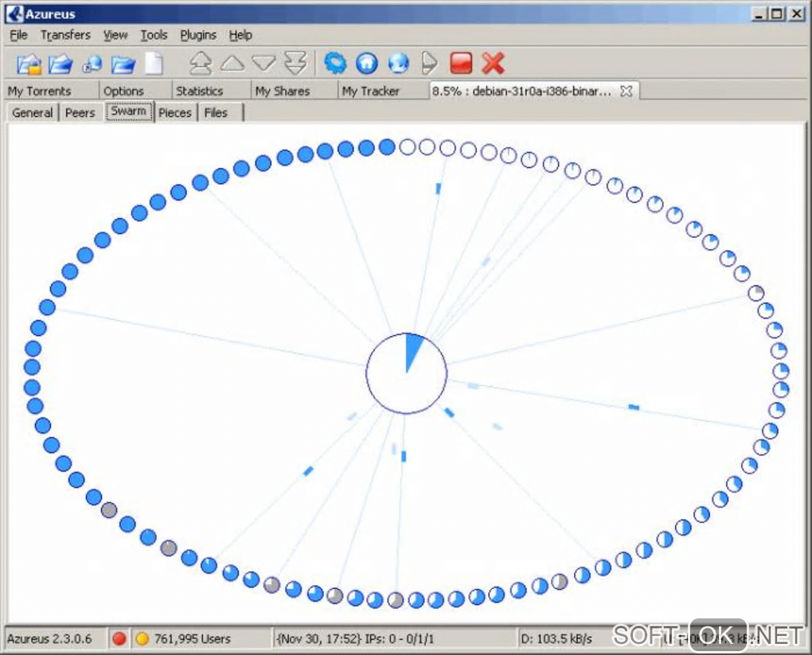Click the central own-client progress circle
812x655 pixels.
coord(407,373)
